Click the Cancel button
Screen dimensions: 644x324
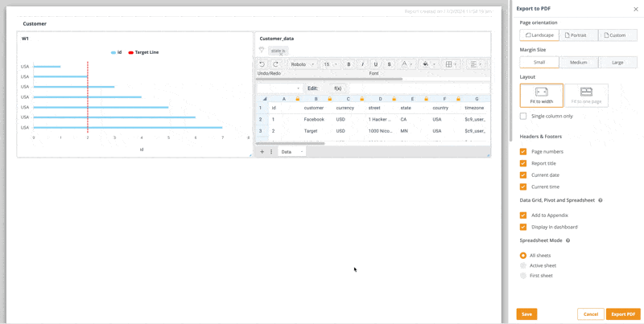tap(590, 314)
